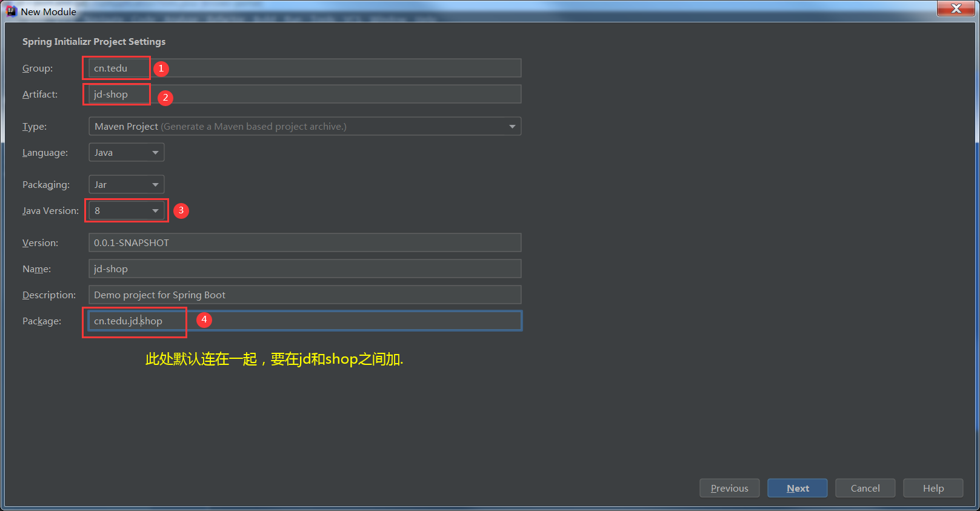This screenshot has width=980, height=511.
Task: Click the Description input field
Action: point(305,295)
